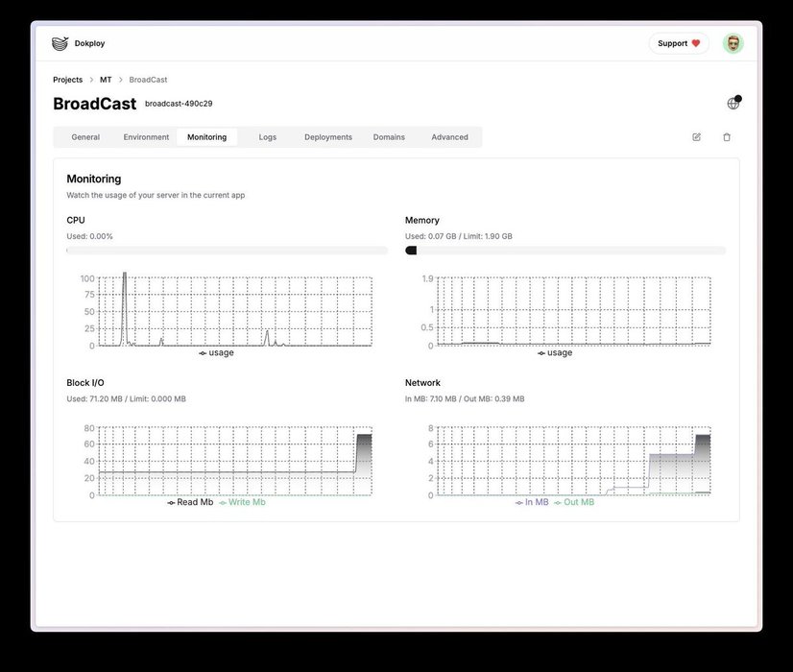Click the Memory usage progress bar

565,251
